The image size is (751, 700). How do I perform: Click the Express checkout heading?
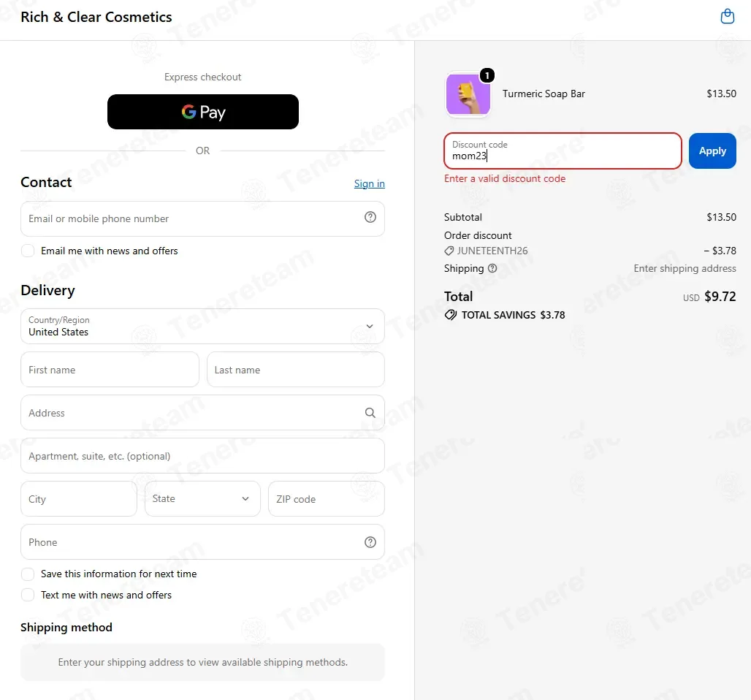[202, 77]
